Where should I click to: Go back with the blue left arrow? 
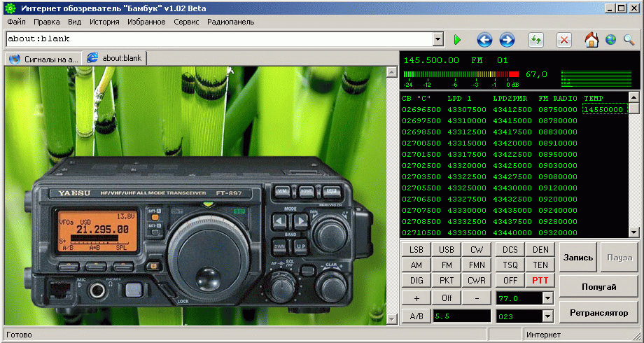484,40
